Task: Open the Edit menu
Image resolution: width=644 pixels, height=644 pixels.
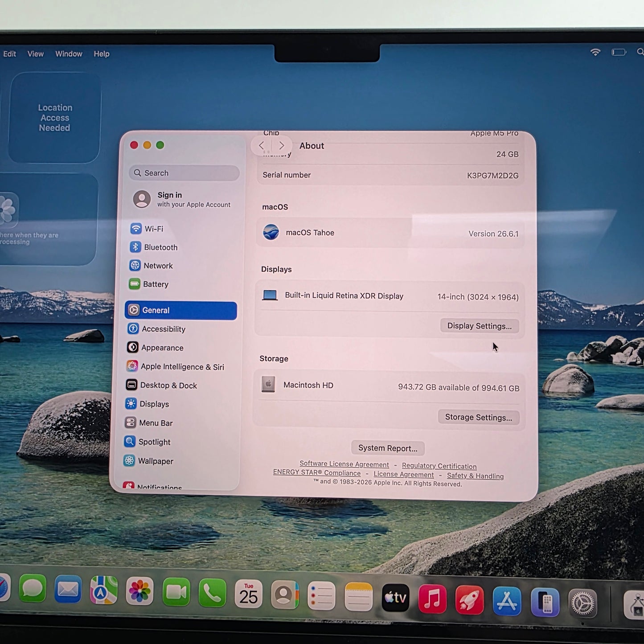Action: pyautogui.click(x=9, y=54)
